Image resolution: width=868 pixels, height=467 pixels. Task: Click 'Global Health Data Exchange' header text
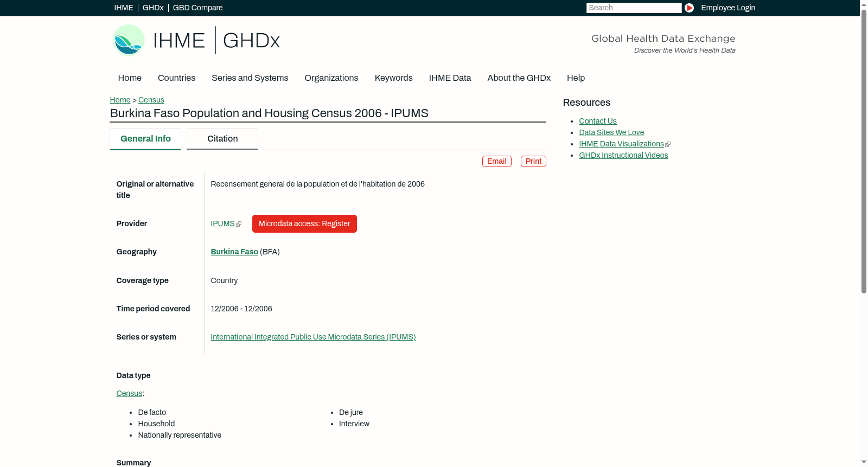click(x=663, y=39)
